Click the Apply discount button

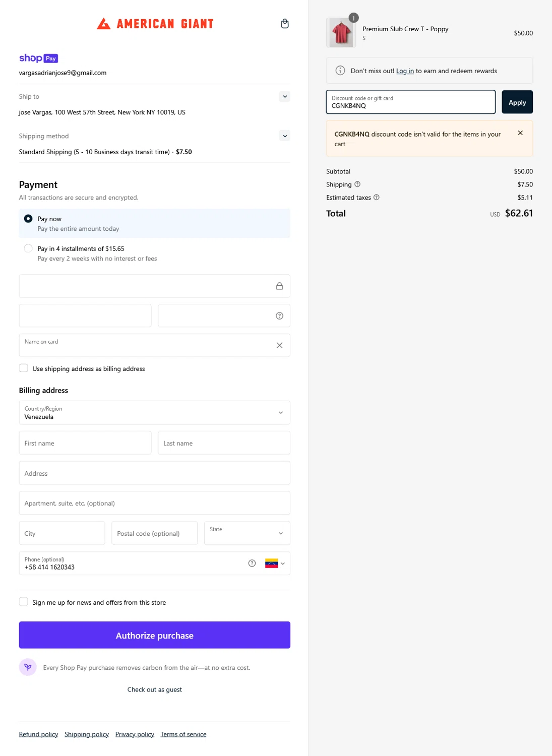[x=517, y=102]
